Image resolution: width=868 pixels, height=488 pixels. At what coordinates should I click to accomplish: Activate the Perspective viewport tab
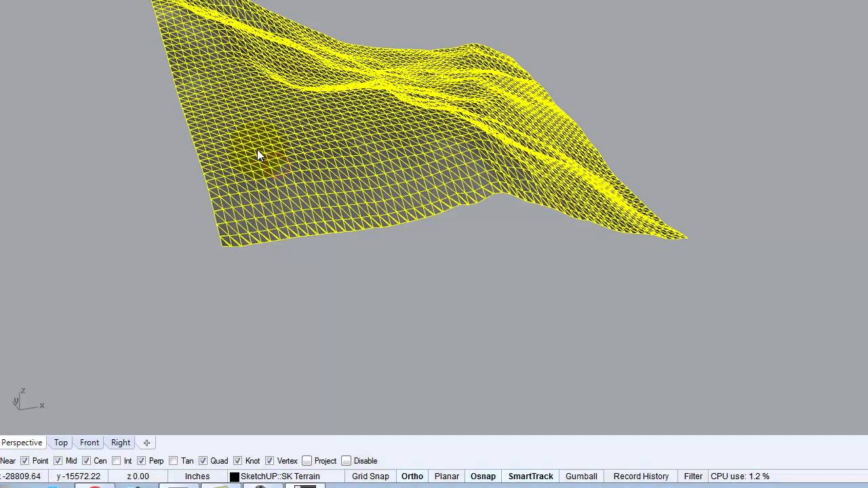(22, 443)
